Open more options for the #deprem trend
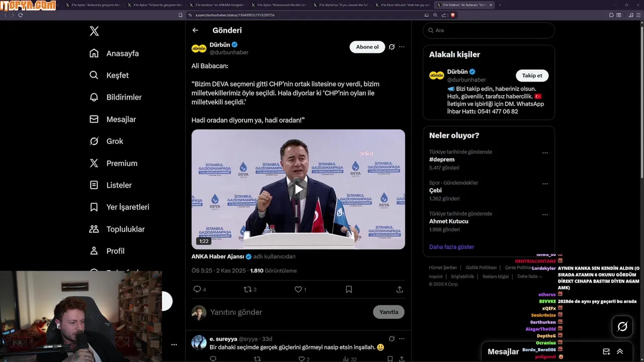644x362 pixels. click(x=545, y=152)
